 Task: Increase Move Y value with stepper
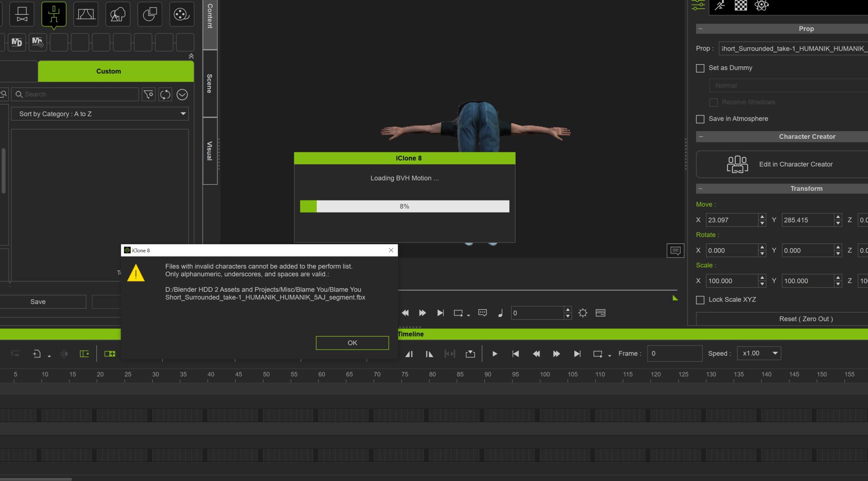pos(838,217)
